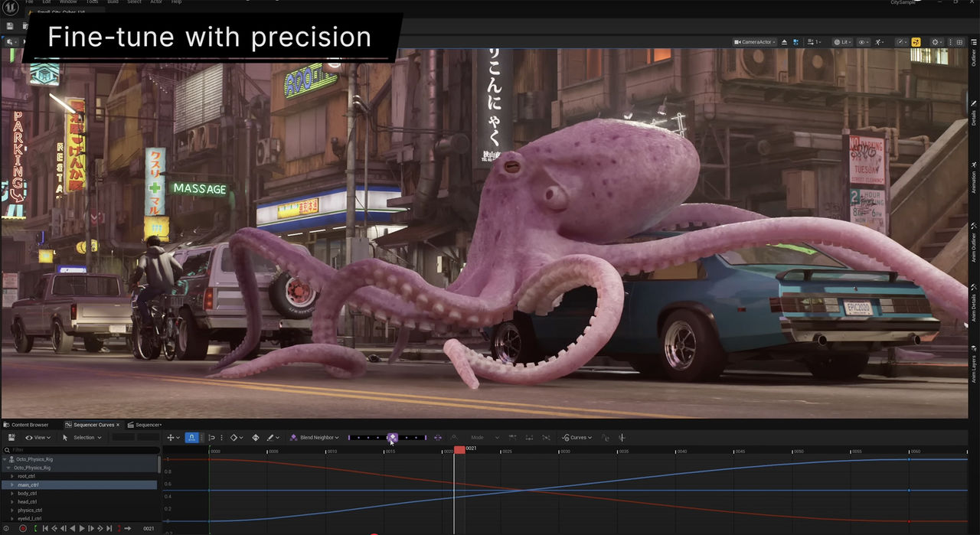Click the record button in Sequencer playback controls
The width and height of the screenshot is (980, 535).
click(x=22, y=528)
